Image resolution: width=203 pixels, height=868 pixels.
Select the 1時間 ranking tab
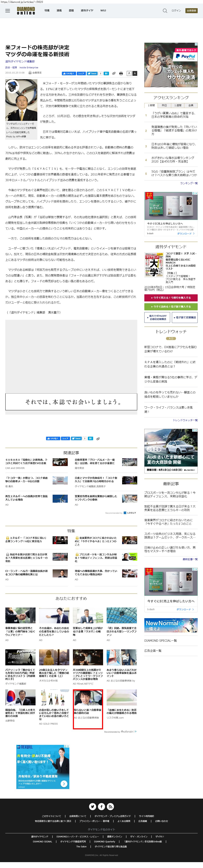[x=151, y=106]
